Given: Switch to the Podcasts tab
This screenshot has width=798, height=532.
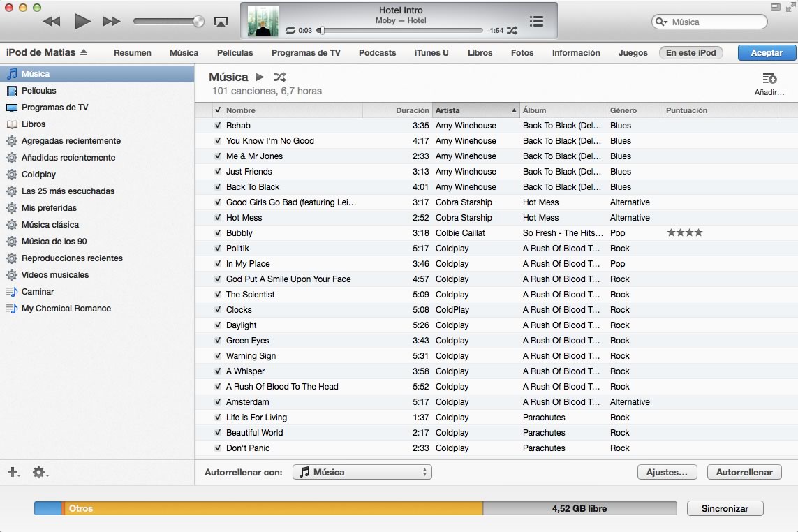Looking at the screenshot, I should pyautogui.click(x=377, y=53).
